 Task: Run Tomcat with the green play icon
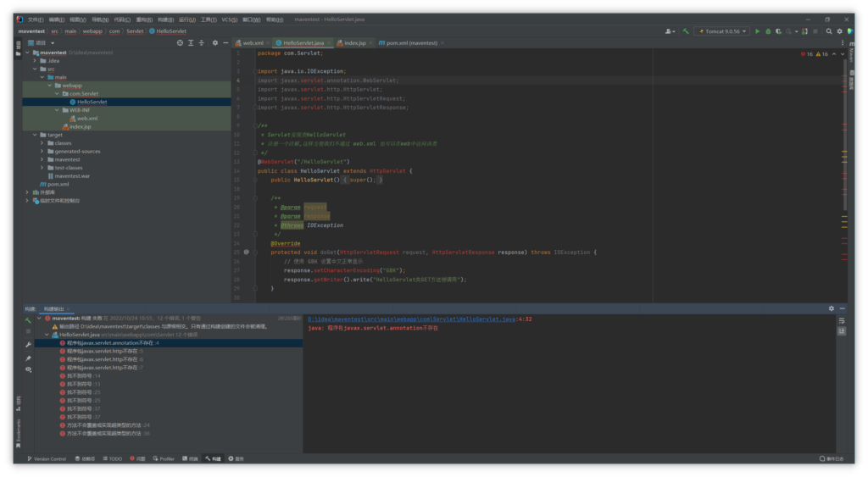click(x=757, y=31)
